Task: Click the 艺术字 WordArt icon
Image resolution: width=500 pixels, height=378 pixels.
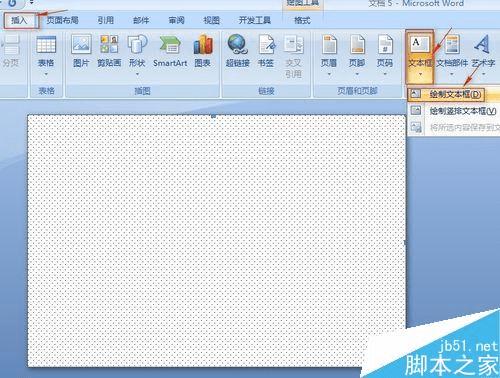Action: tap(483, 45)
